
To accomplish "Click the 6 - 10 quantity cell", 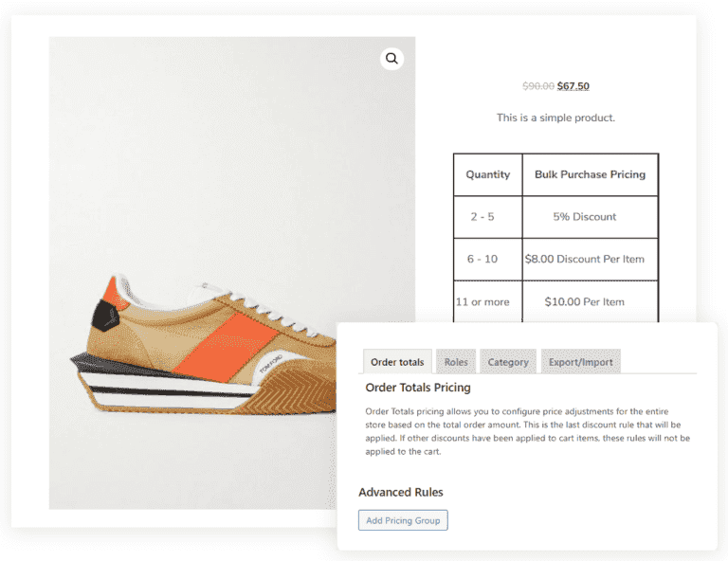I will 482,260.
